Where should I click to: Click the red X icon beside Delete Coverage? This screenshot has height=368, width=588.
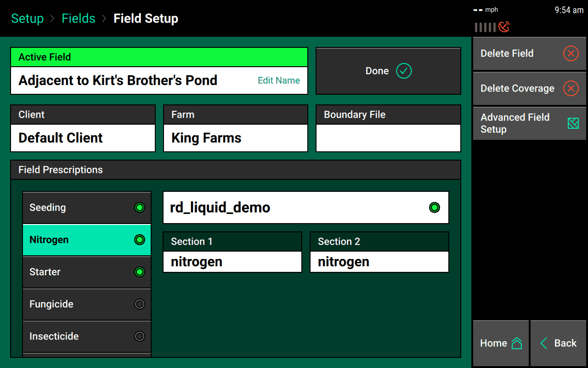(571, 88)
